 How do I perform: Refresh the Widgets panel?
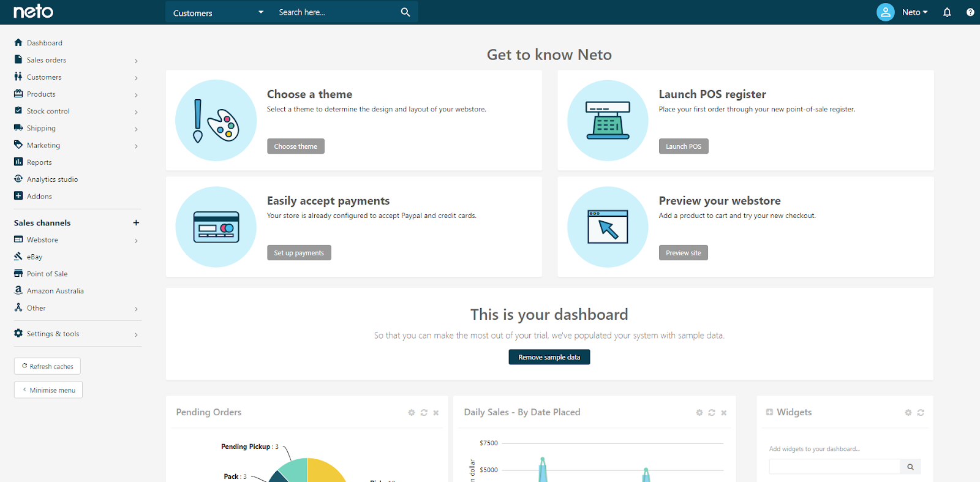921,413
